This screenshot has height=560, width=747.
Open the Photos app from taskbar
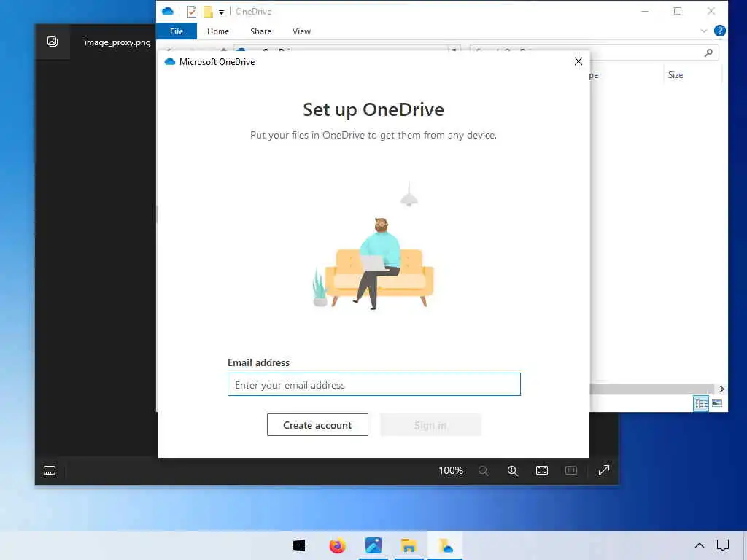(373, 545)
